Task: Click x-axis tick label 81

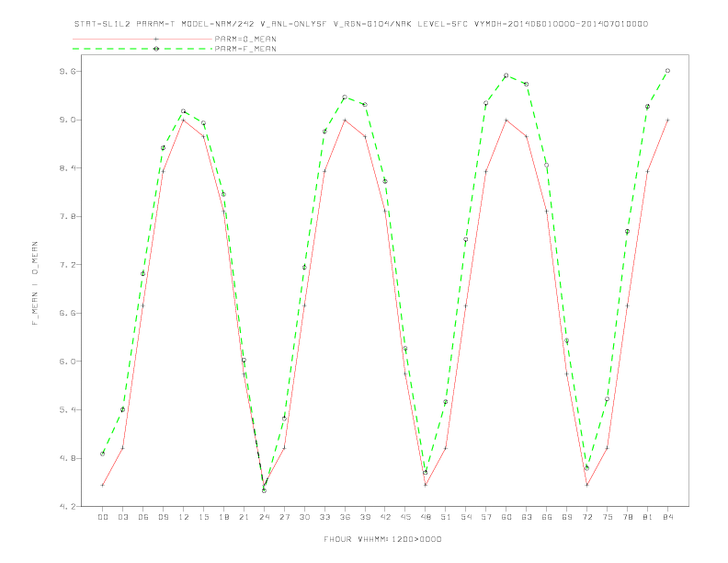Action: 648,517
